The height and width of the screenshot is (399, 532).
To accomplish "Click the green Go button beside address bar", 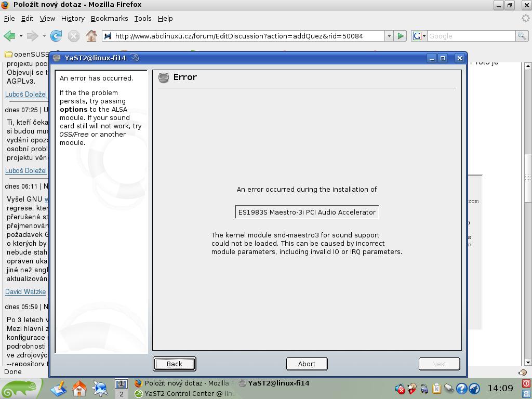I will (x=401, y=36).
